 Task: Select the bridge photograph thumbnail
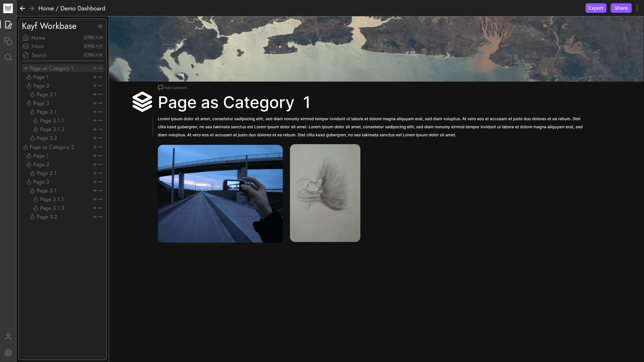(220, 193)
